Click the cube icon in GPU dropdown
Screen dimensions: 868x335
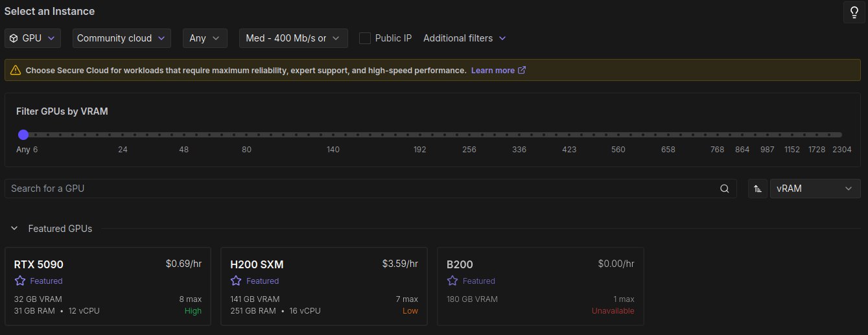(14, 38)
